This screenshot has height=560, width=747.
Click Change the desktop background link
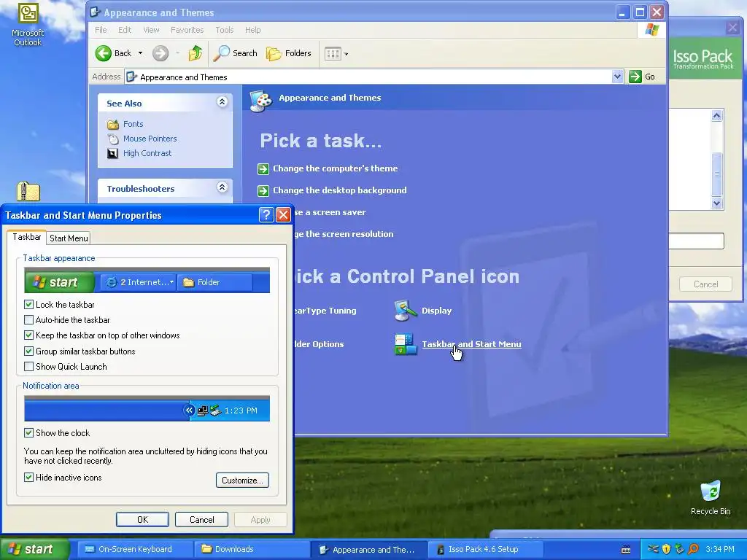[x=340, y=190]
